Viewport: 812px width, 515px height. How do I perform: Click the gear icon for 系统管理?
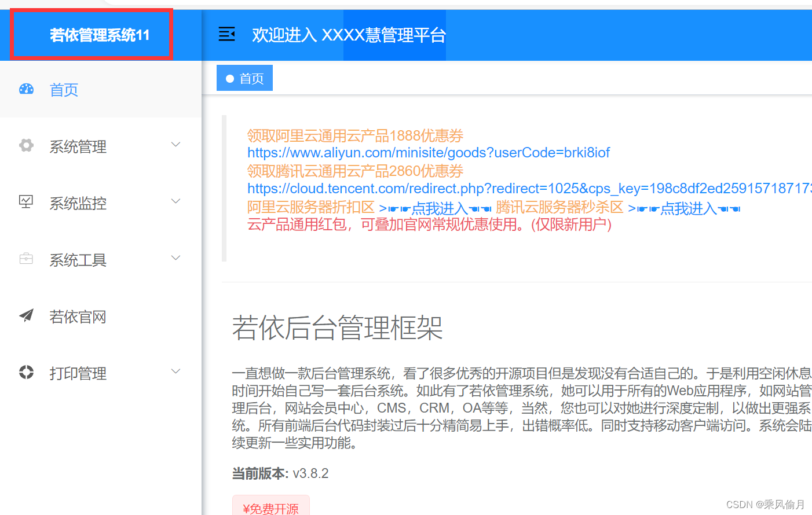[x=26, y=145]
